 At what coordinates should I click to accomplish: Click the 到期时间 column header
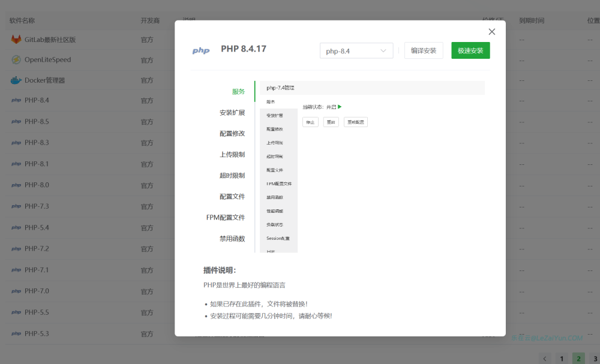point(532,20)
